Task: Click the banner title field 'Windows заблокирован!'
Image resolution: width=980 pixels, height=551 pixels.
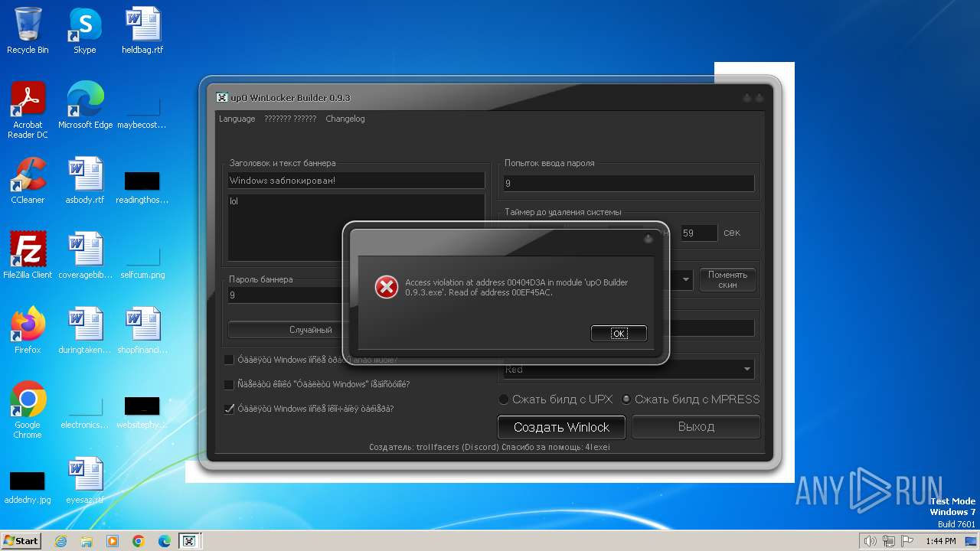Action: [x=356, y=181]
